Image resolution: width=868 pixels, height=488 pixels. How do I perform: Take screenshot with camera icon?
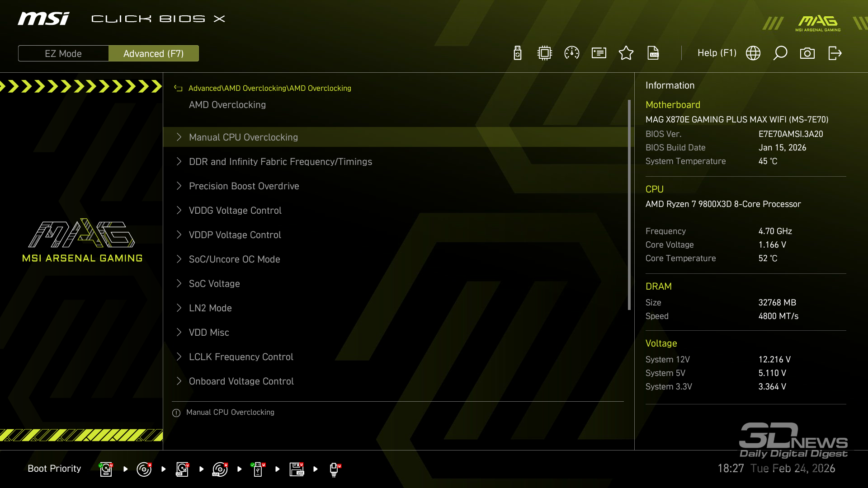tap(807, 53)
